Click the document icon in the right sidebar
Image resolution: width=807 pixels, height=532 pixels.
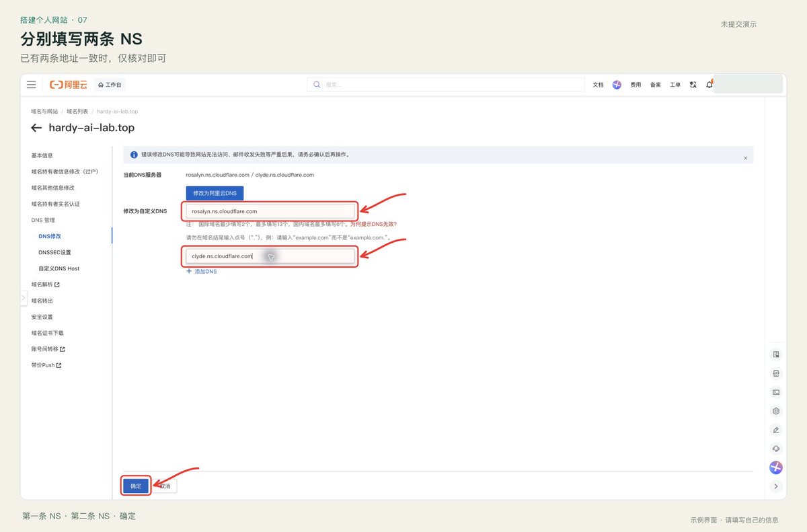(776, 354)
